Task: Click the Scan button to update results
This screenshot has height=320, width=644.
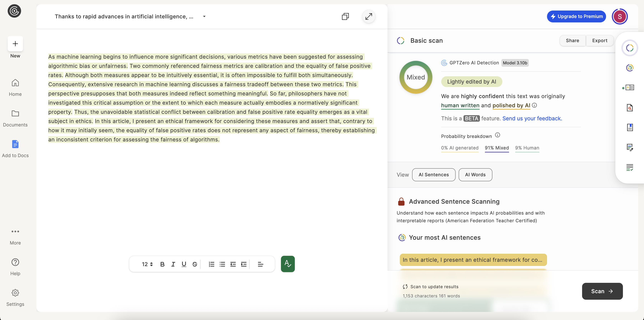Action: (x=602, y=291)
